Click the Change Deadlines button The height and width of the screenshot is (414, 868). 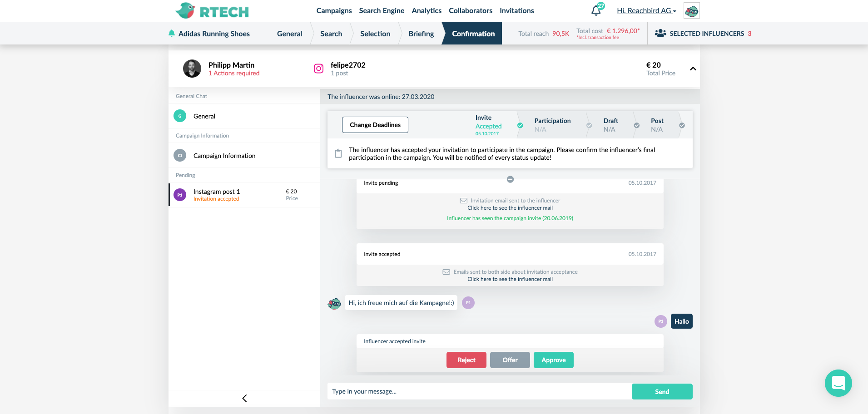click(375, 125)
